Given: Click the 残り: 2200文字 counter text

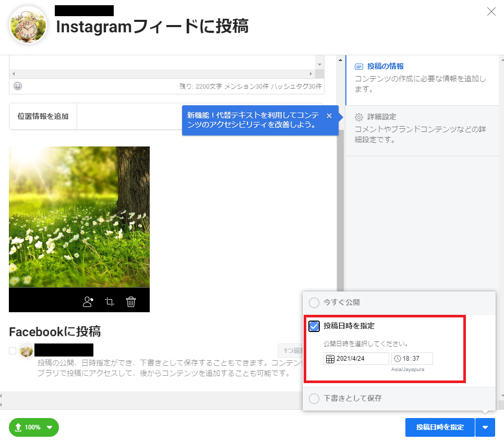Looking at the screenshot, I should point(250,87).
